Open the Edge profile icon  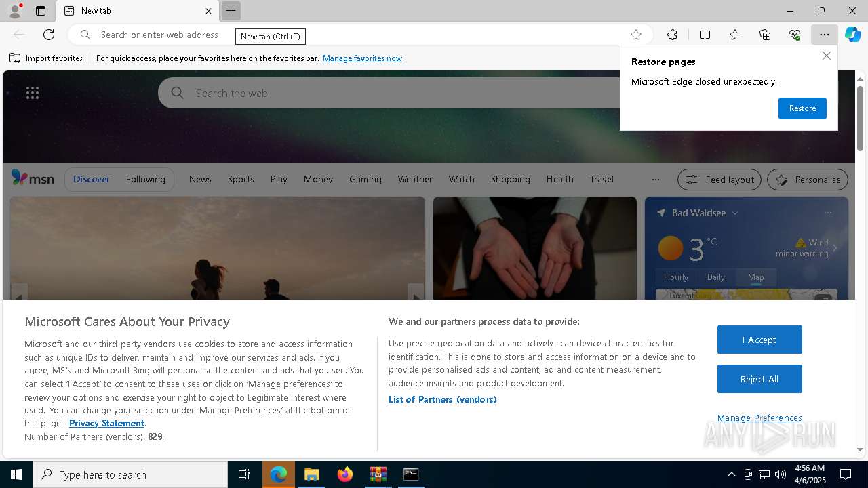click(x=14, y=11)
